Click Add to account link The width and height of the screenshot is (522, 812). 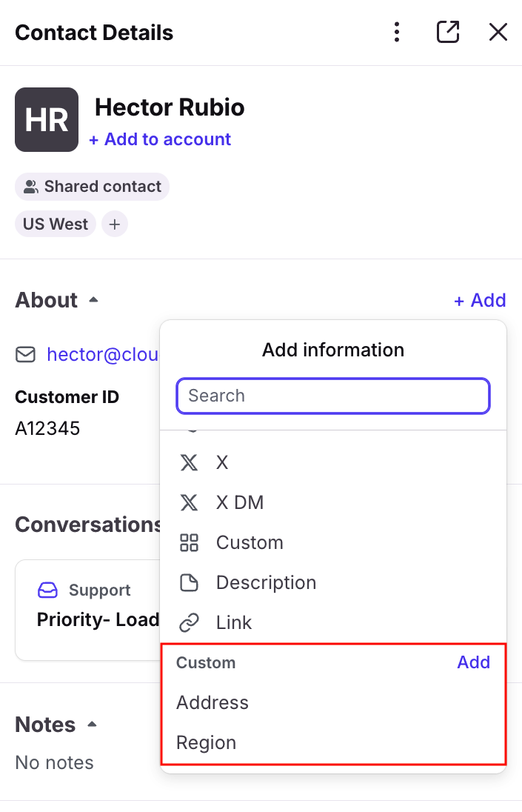click(160, 139)
